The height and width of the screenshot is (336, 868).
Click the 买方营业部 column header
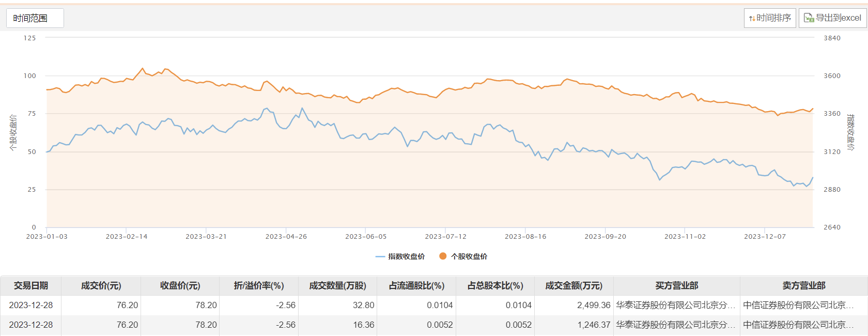tap(676, 286)
